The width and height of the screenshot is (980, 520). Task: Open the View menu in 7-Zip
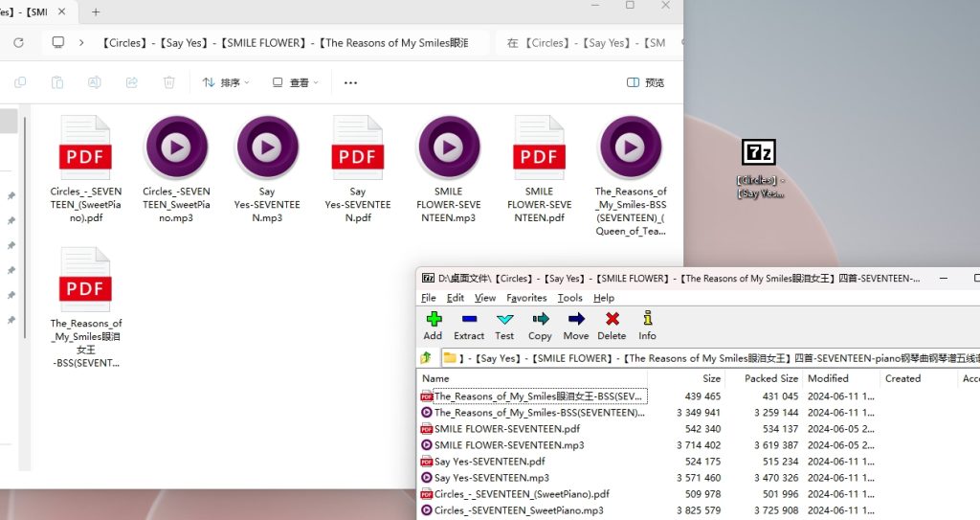(x=485, y=298)
